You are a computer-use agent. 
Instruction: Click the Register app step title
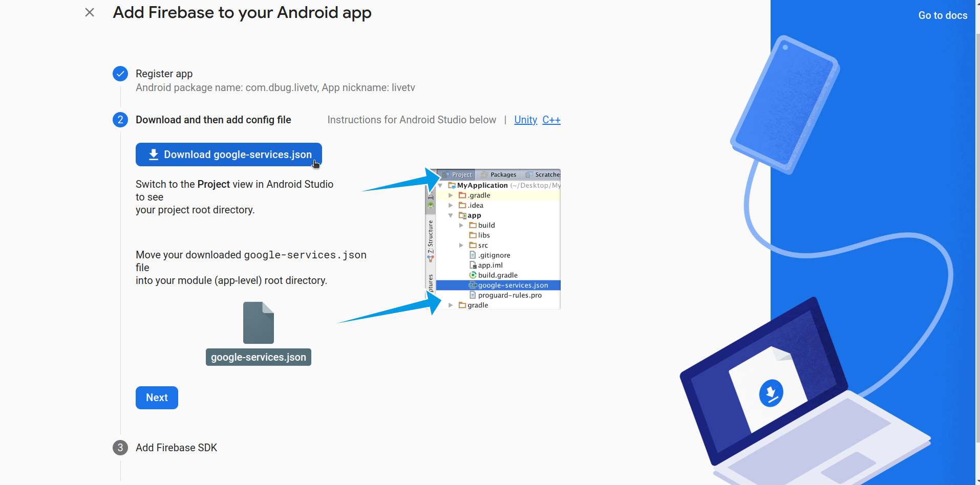click(x=164, y=74)
